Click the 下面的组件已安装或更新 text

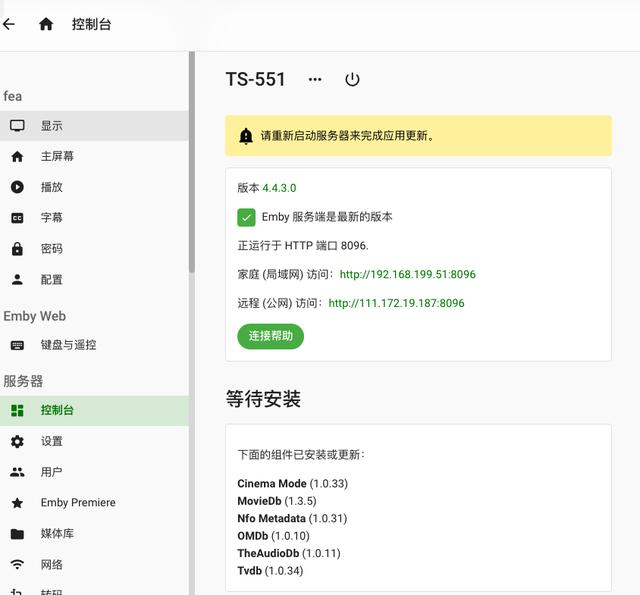point(301,455)
